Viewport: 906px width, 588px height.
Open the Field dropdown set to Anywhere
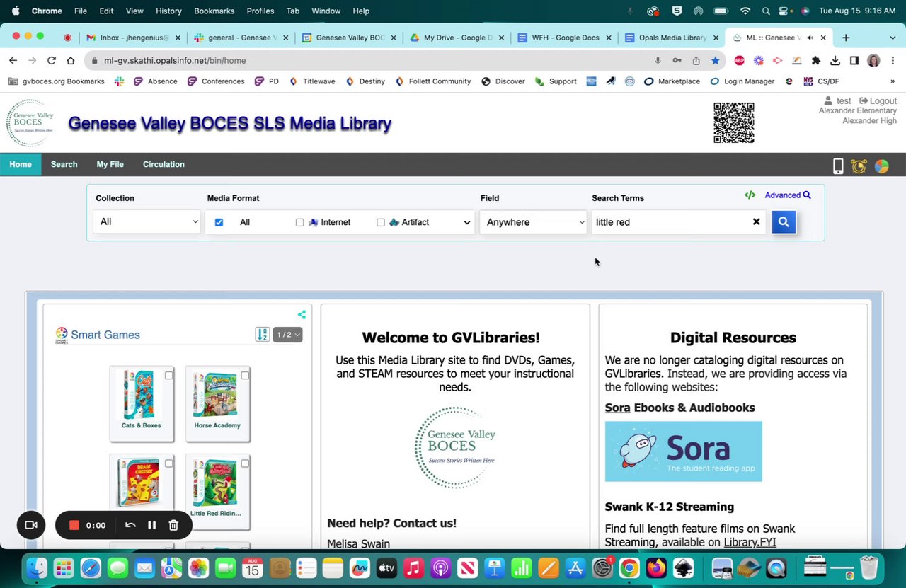[x=534, y=222]
